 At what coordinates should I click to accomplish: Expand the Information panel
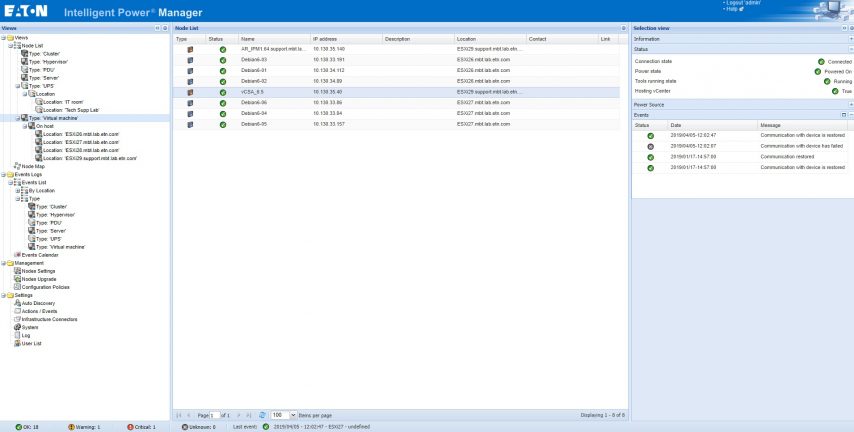[x=849, y=38]
